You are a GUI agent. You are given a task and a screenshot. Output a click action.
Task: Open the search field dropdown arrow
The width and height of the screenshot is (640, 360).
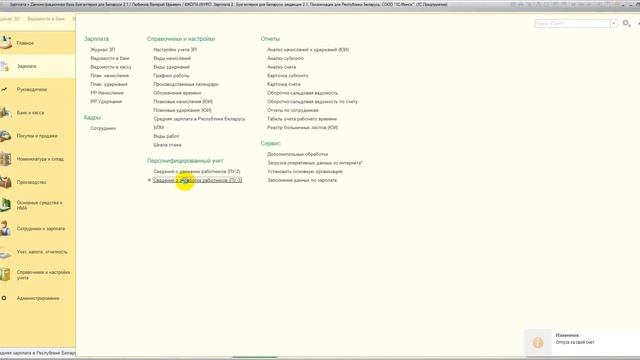point(613,24)
